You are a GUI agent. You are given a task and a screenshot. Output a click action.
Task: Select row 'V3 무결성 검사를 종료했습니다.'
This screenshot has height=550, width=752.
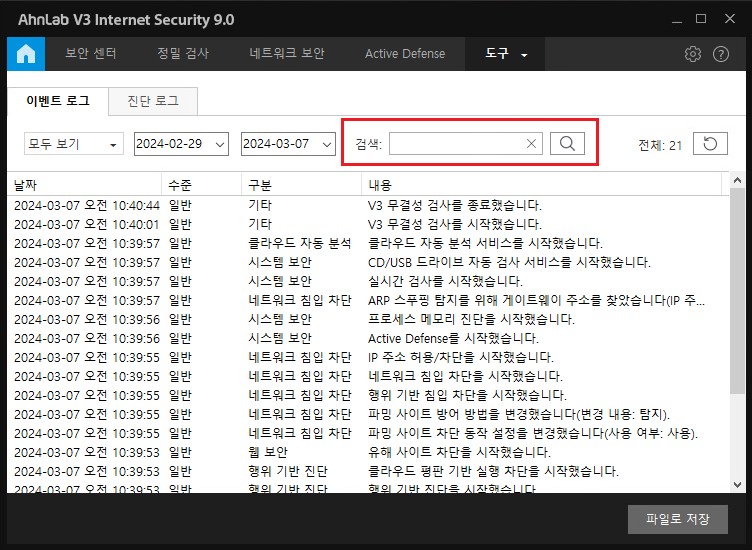[368, 205]
